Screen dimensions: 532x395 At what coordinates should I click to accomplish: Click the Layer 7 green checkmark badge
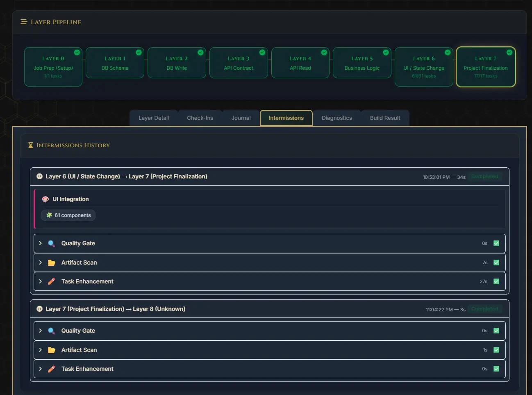point(509,53)
